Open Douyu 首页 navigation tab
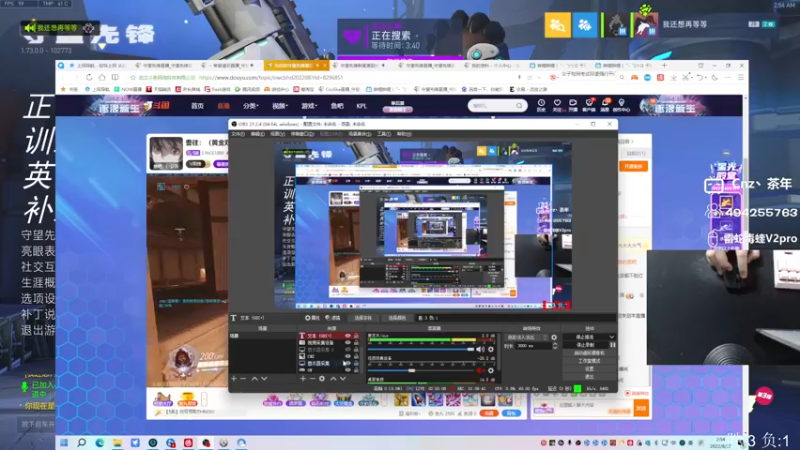800x450 pixels. pos(197,106)
